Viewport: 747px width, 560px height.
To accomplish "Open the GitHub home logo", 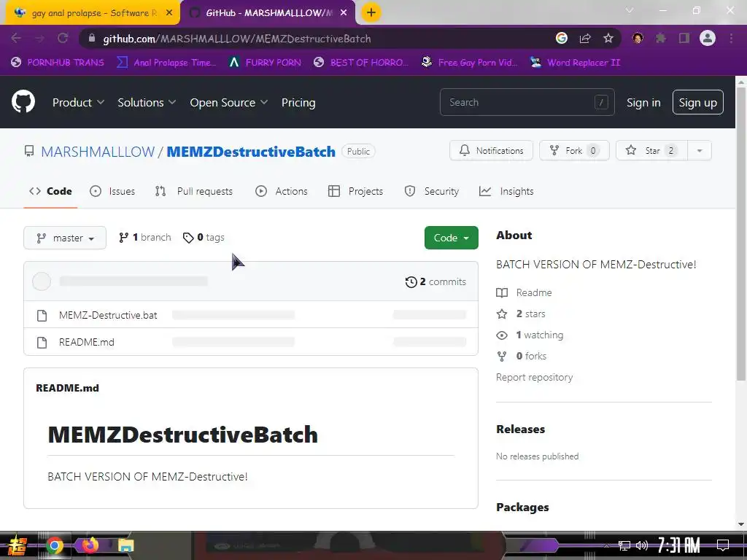I will [23, 101].
